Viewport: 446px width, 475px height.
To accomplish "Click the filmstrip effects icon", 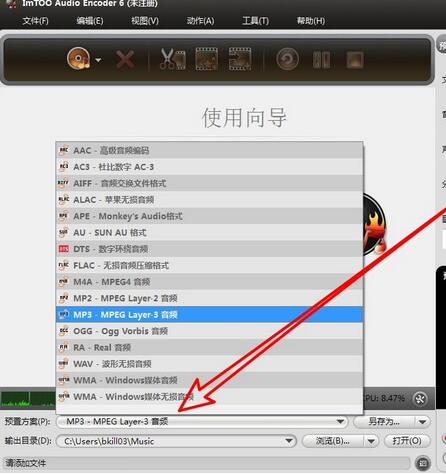I will point(207,59).
